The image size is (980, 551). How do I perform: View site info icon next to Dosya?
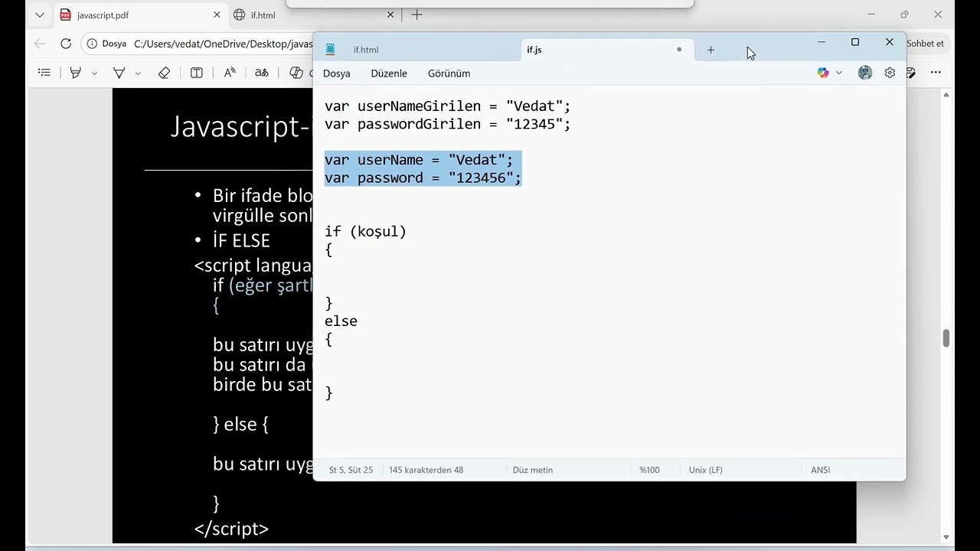(x=92, y=44)
